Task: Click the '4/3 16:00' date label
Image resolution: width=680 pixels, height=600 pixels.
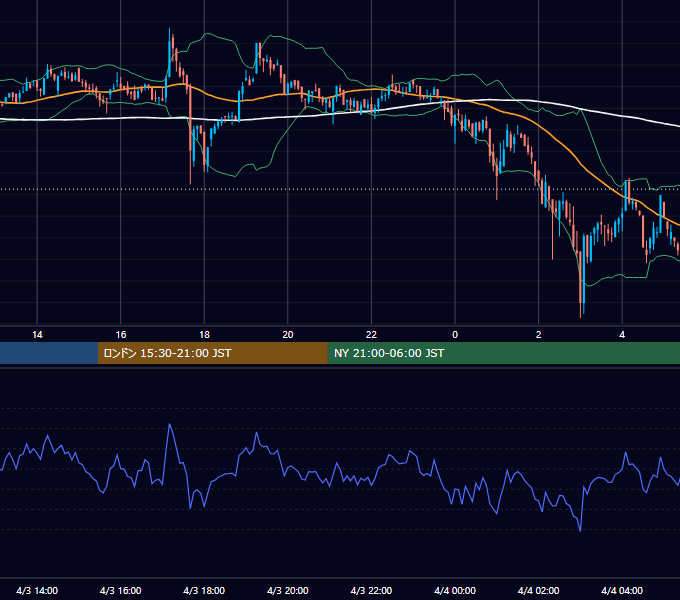Action: (x=121, y=590)
